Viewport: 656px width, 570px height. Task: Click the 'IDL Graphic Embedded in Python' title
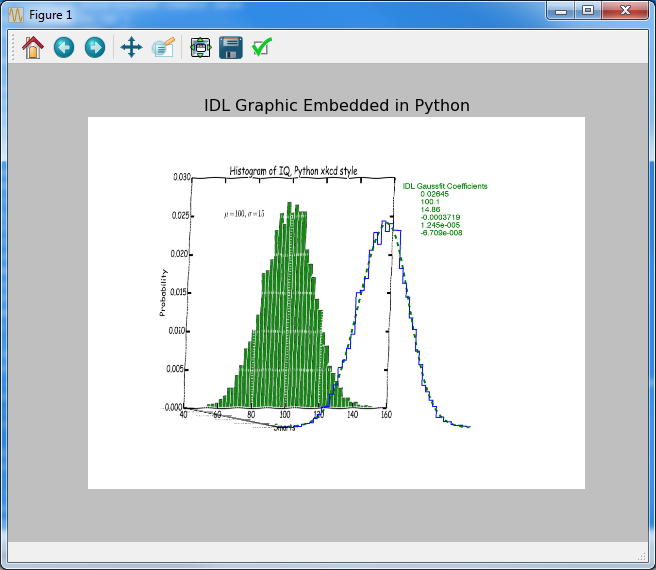(x=336, y=105)
